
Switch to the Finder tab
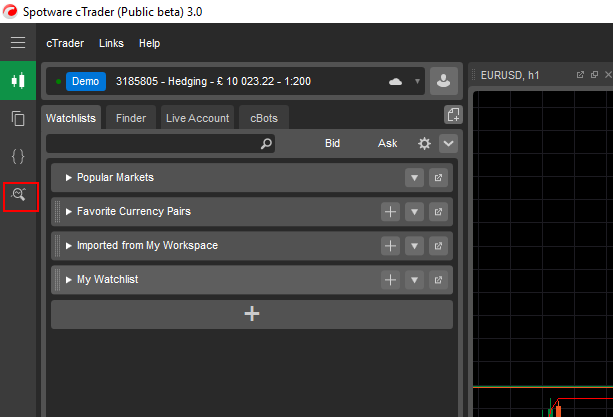pyautogui.click(x=131, y=118)
